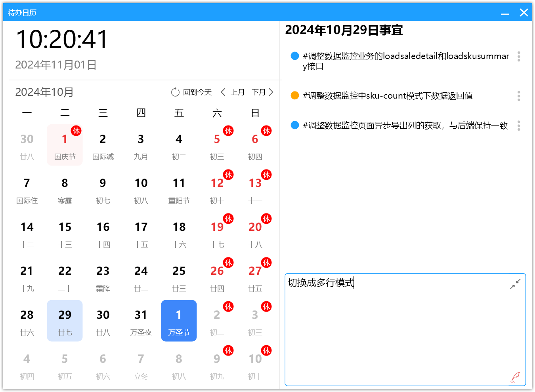Image resolution: width=535 pixels, height=392 pixels.
Task: Select October 23 霜降
Action: click(103, 277)
